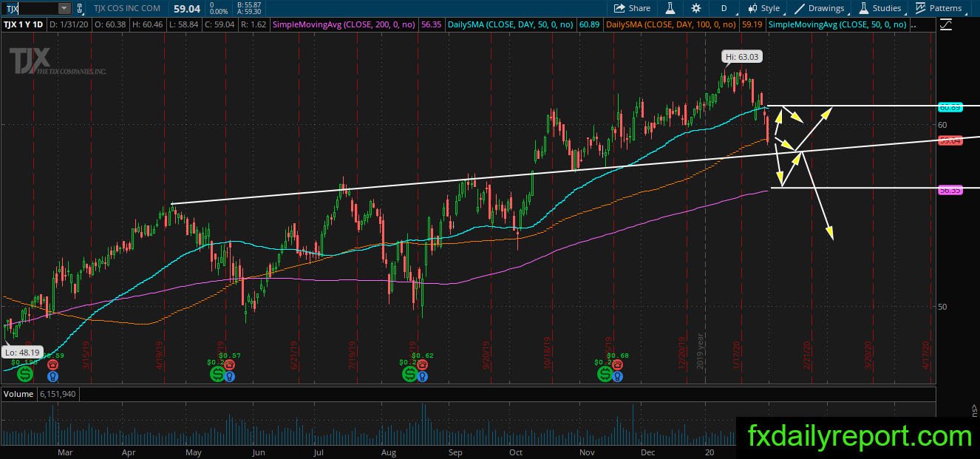Activate the drawing tool icon below Patterns

(x=947, y=24)
